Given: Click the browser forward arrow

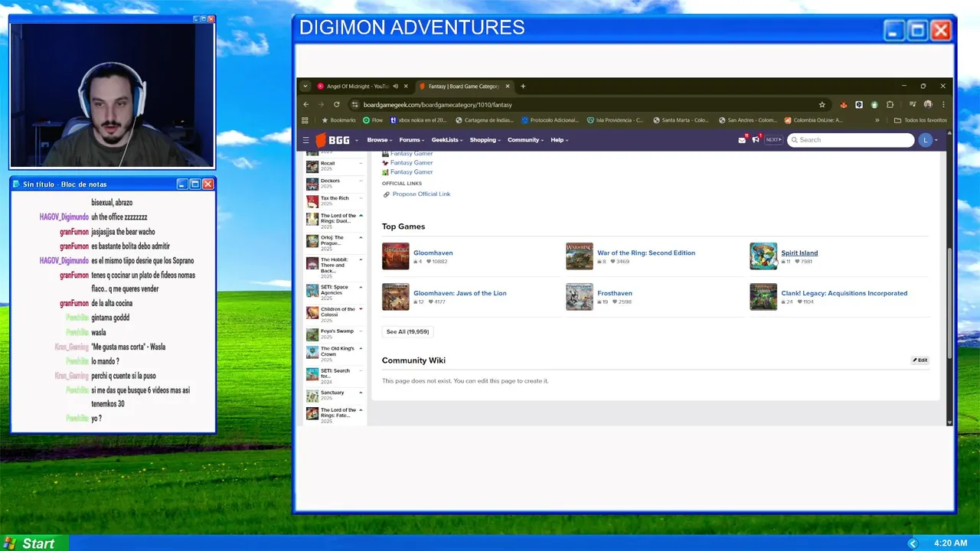Looking at the screenshot, I should pyautogui.click(x=321, y=105).
